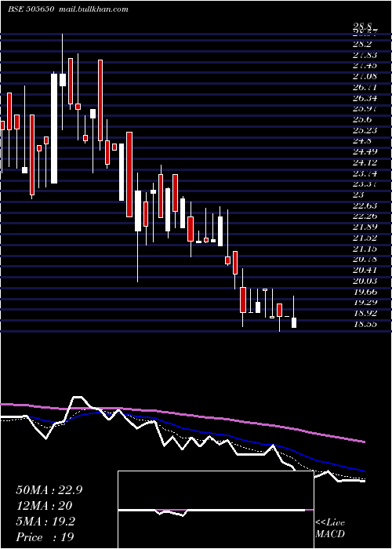Click the <<Live MACD label
392x549 pixels.
tap(330, 528)
